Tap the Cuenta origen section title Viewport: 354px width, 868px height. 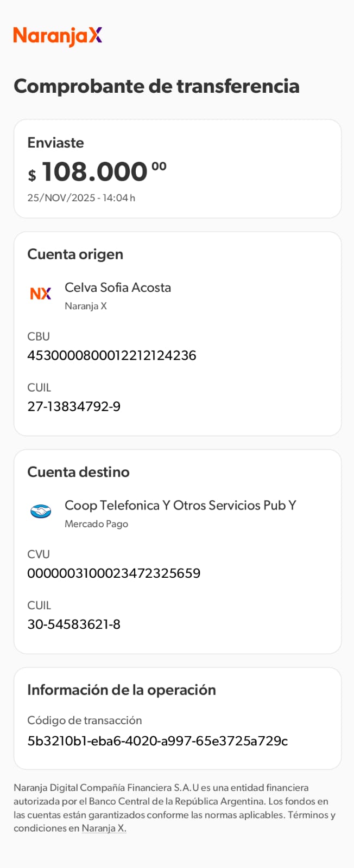tap(75, 254)
